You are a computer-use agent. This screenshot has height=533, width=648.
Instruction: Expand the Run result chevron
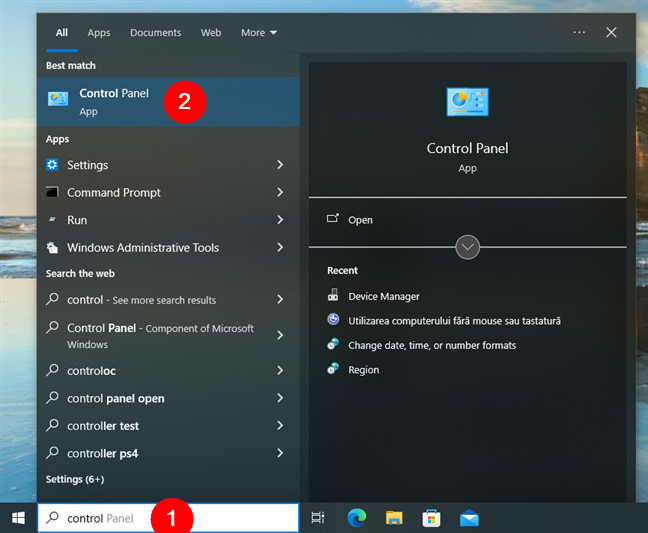280,219
